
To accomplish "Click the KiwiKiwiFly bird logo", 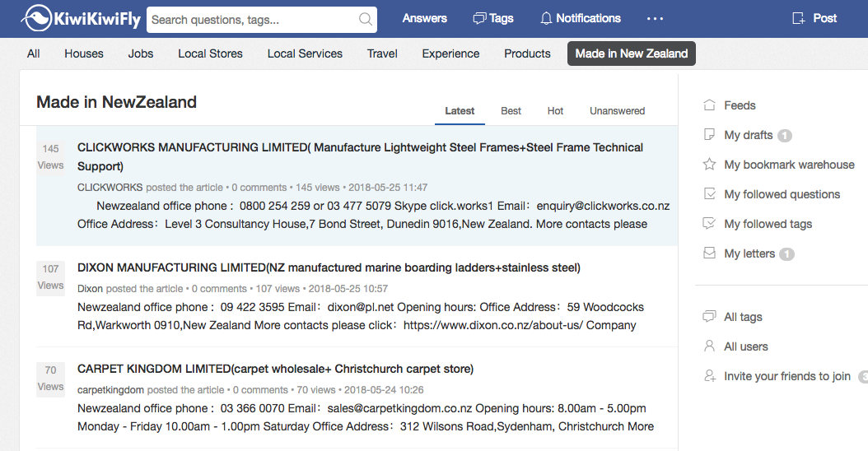I will coord(37,18).
